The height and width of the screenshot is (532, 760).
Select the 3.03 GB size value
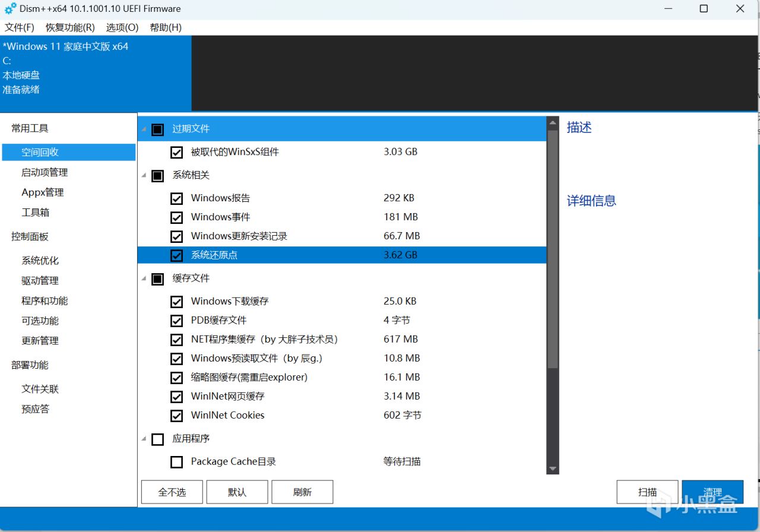[x=400, y=152]
